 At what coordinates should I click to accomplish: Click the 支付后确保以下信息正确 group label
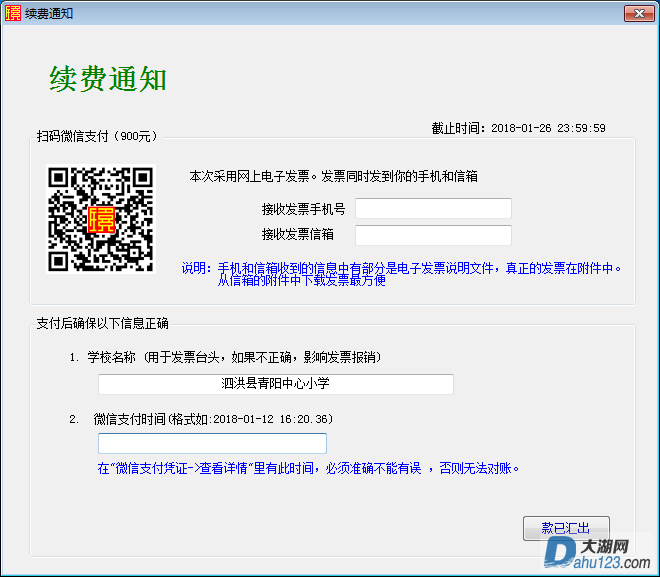[102, 323]
